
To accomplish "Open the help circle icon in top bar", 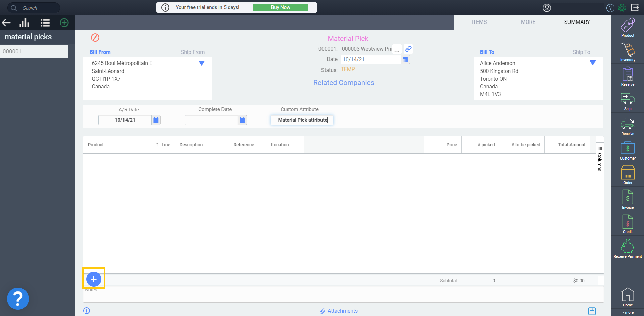I will [610, 8].
